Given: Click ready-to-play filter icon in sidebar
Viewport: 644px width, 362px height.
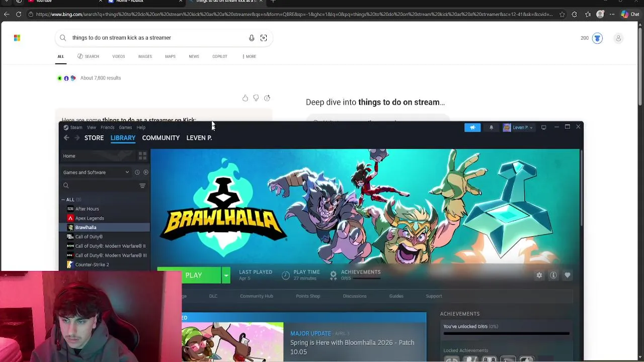Looking at the screenshot, I should (x=145, y=172).
